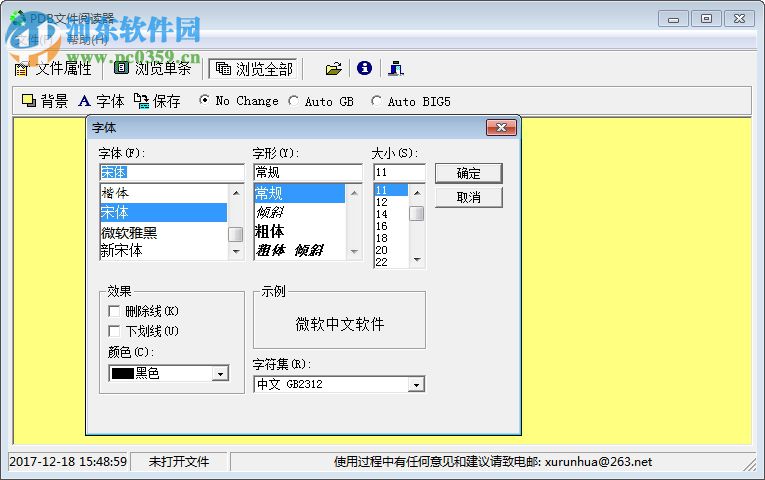Viewport: 765px width, 480px height.
Task: Enable the 下划线 underline checkbox
Action: [x=114, y=331]
